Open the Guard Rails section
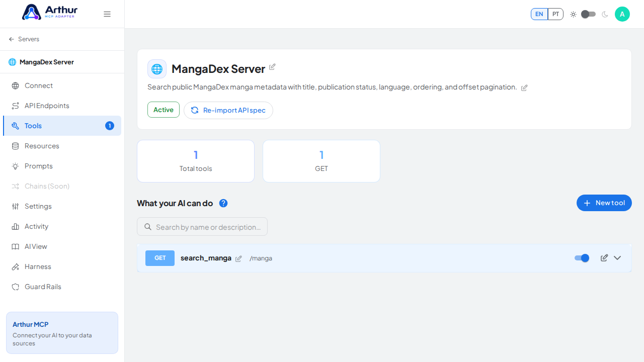Screen dimensions: 644x362 (62, 287)
